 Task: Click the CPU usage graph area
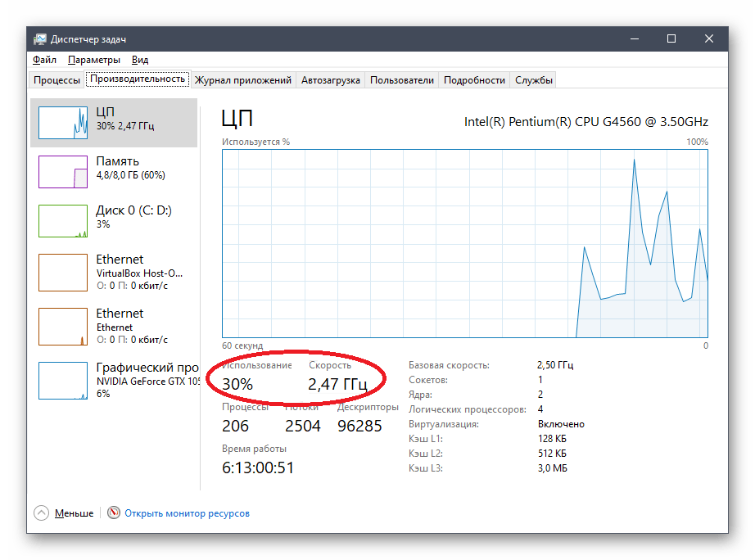pyautogui.click(x=464, y=243)
